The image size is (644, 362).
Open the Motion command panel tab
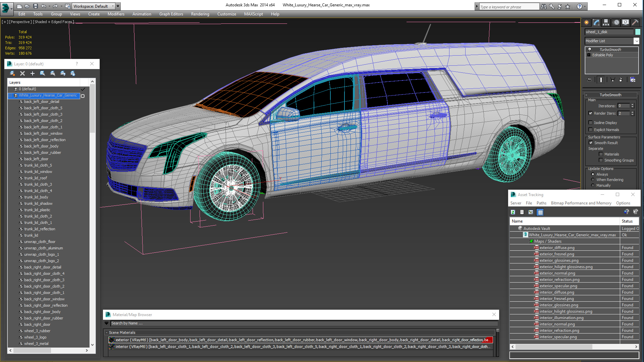pyautogui.click(x=616, y=22)
